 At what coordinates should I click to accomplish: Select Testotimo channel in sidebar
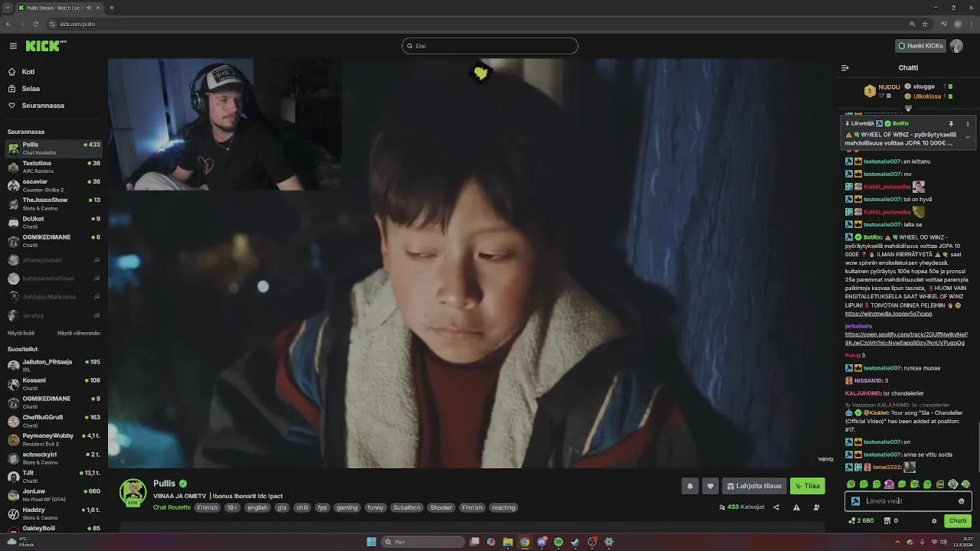54,167
